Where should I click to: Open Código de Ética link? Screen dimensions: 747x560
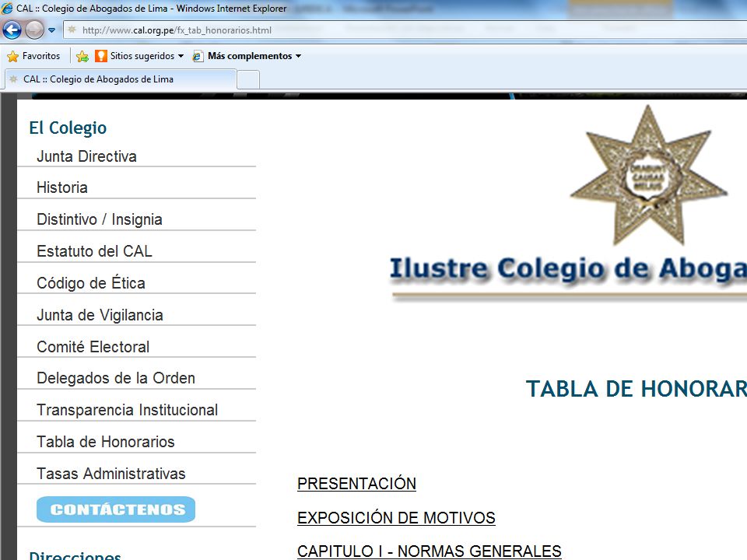[91, 283]
